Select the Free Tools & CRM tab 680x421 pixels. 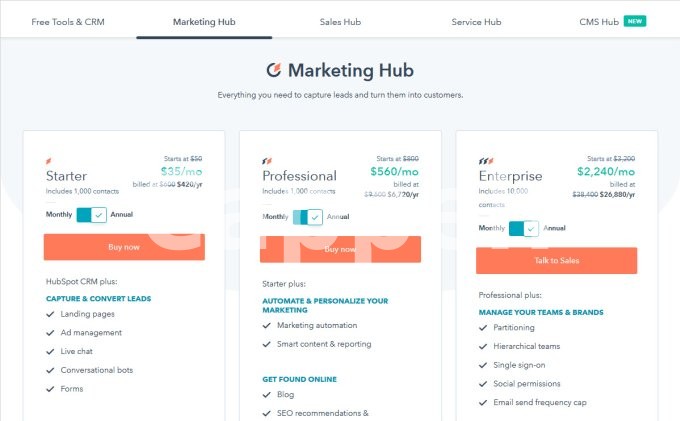tap(68, 21)
